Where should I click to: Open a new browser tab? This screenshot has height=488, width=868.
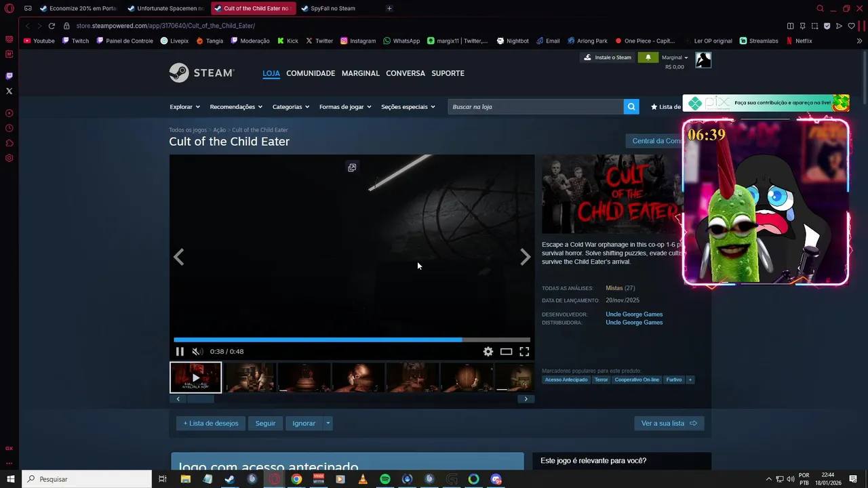pyautogui.click(x=389, y=8)
